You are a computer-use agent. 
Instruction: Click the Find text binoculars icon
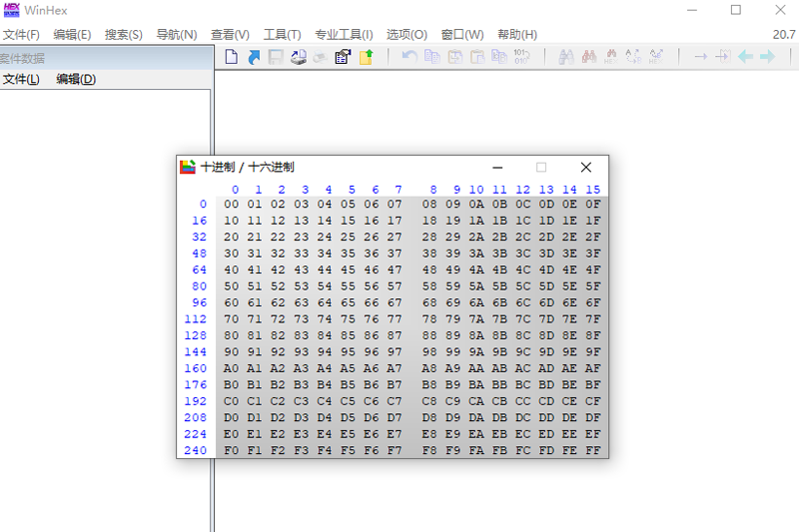566,57
